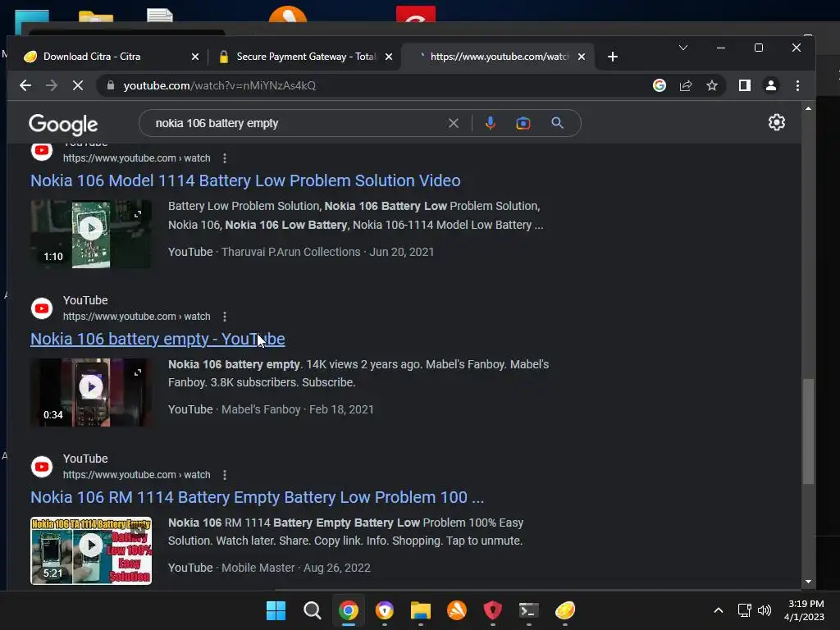Play the 1:10 video thumbnail
Viewport: 840px width, 630px height.
91,234
